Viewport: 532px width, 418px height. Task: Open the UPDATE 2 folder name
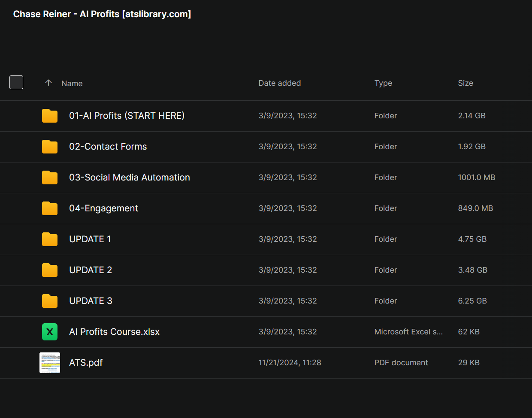tap(91, 270)
